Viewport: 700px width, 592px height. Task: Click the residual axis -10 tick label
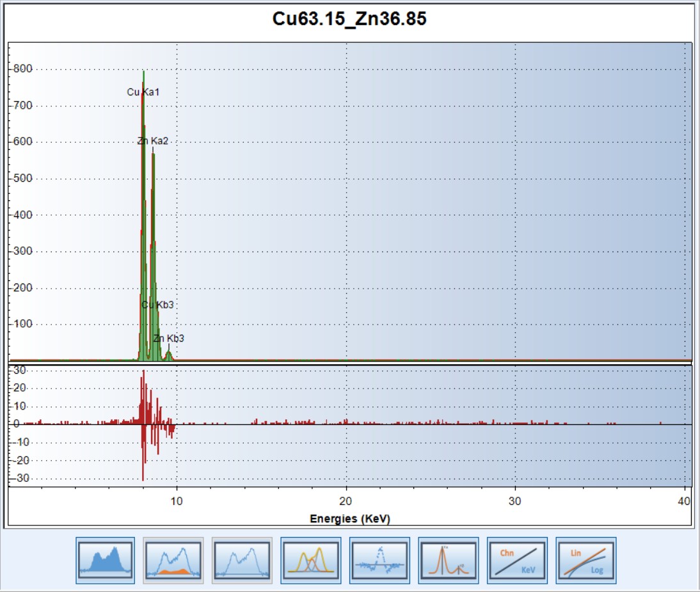pyautogui.click(x=20, y=442)
